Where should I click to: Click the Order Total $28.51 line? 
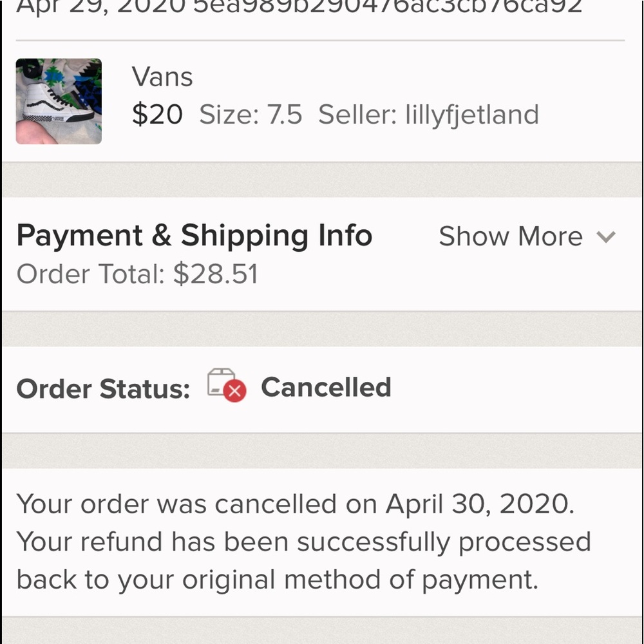point(138,274)
